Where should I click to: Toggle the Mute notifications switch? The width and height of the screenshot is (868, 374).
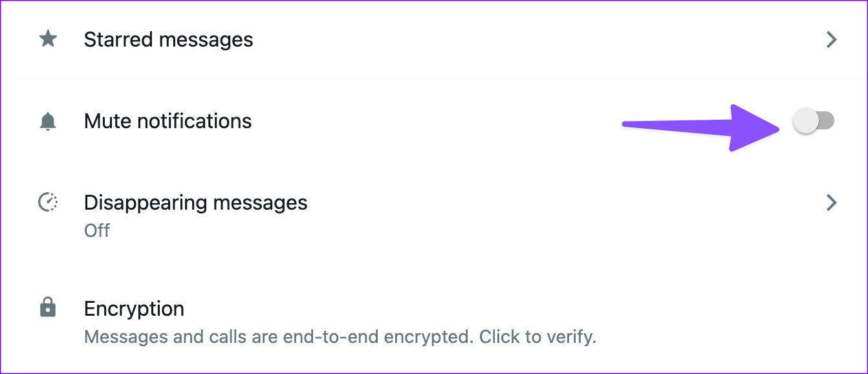(x=814, y=121)
